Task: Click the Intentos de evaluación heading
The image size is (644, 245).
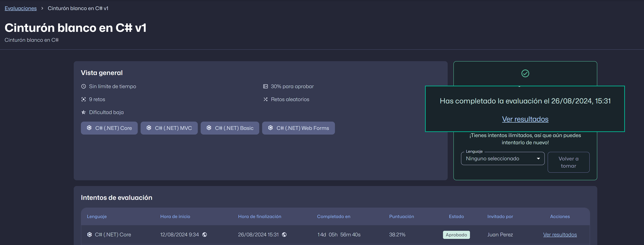Action: coord(117,198)
